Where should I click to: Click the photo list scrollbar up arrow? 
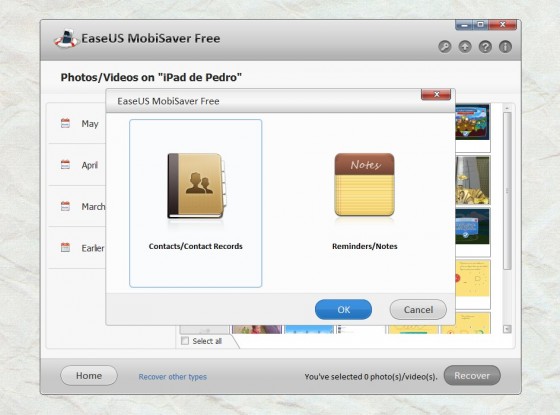click(x=507, y=108)
